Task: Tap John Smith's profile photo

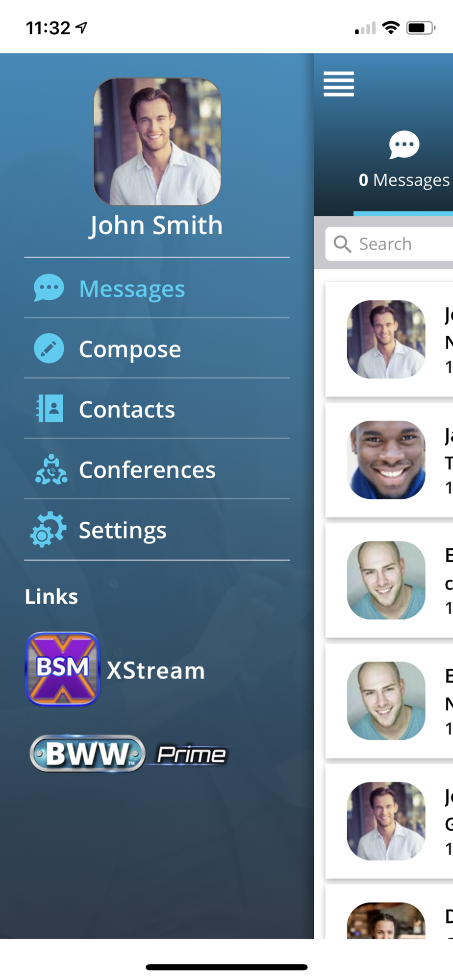Action: tap(157, 142)
